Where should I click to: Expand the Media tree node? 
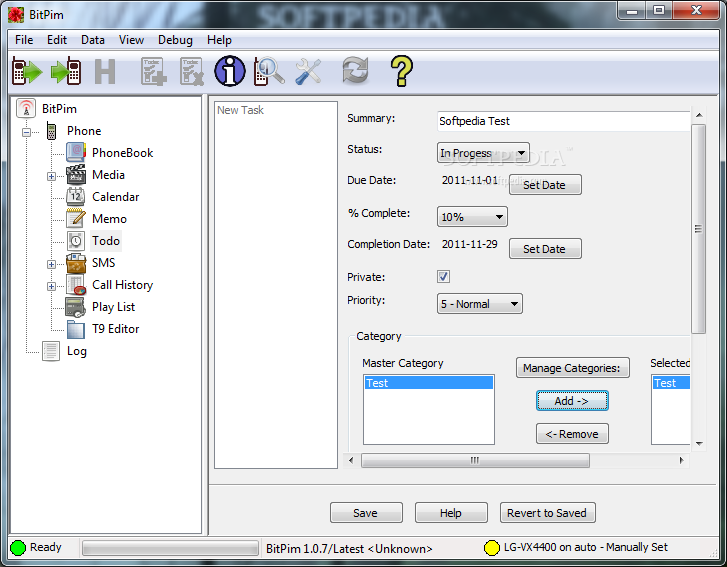[x=51, y=176]
